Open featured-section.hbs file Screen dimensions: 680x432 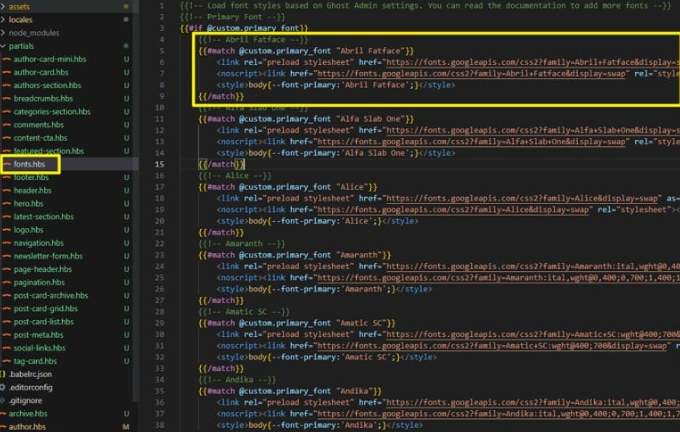coord(49,151)
